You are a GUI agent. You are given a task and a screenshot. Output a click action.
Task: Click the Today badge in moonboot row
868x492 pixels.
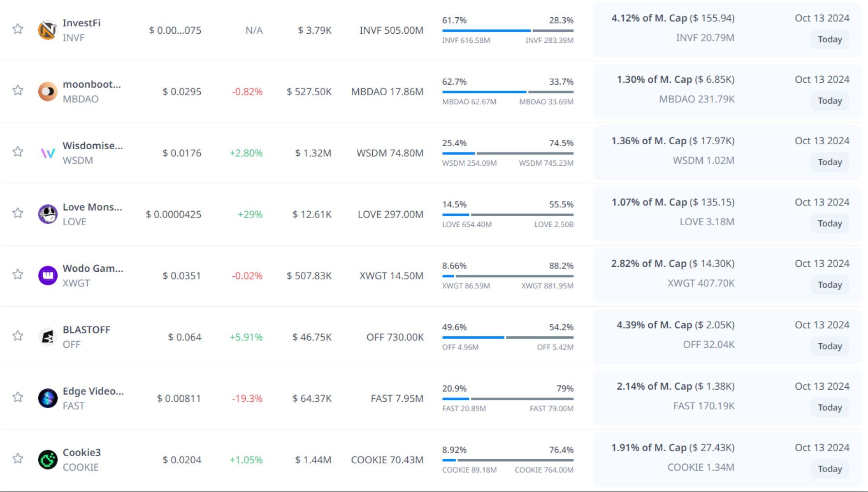click(x=829, y=101)
